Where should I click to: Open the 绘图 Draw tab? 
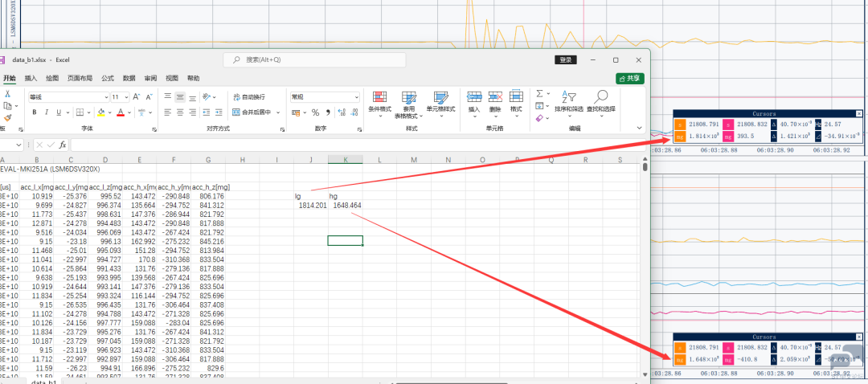click(x=52, y=78)
